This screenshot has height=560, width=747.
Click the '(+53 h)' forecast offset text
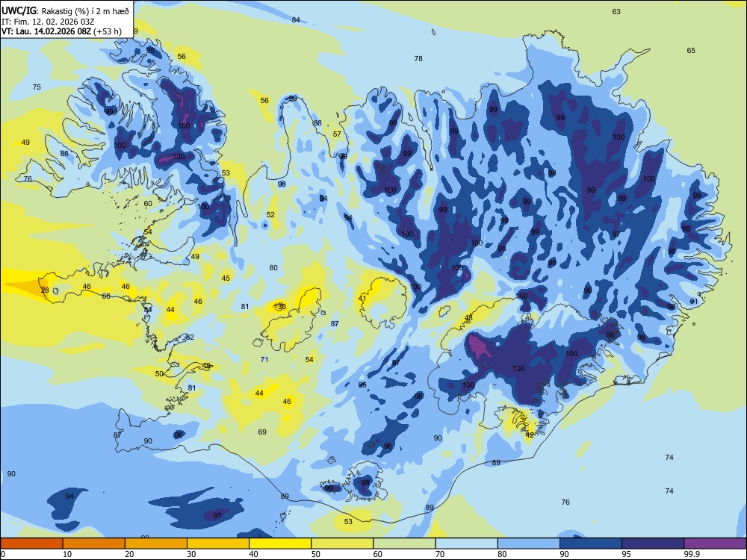[x=107, y=32]
